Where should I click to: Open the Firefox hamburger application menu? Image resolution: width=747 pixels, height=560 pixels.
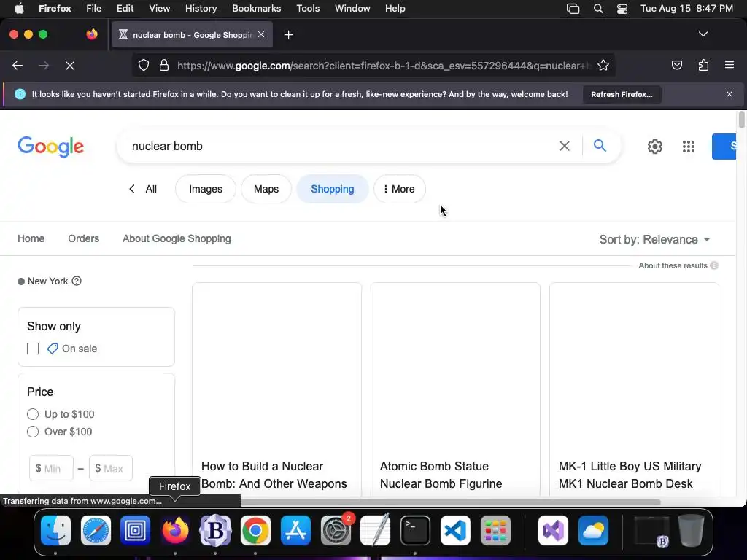click(729, 65)
